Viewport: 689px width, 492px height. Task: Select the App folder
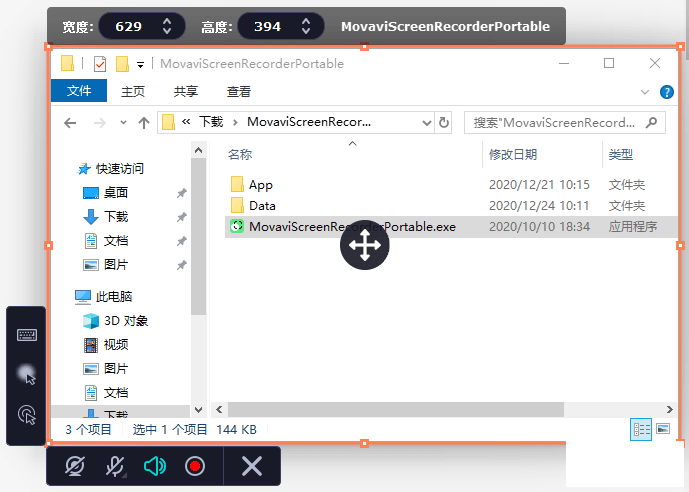261,185
